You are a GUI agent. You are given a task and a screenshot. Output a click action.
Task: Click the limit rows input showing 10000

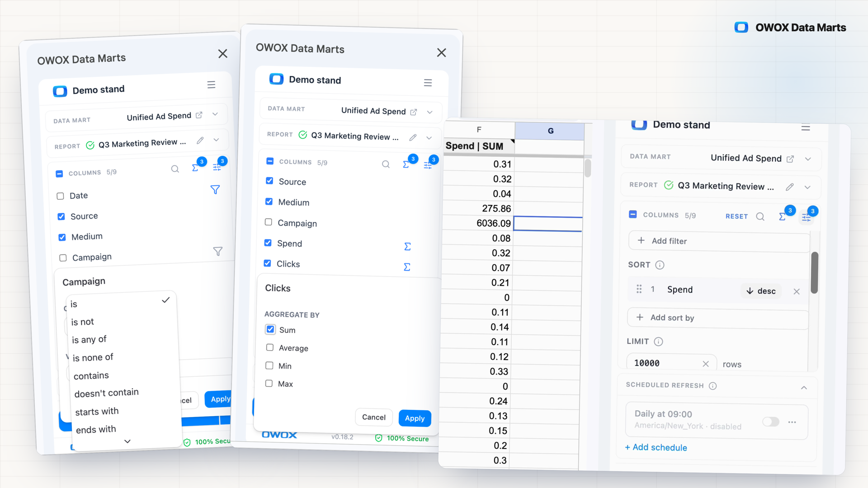click(671, 363)
